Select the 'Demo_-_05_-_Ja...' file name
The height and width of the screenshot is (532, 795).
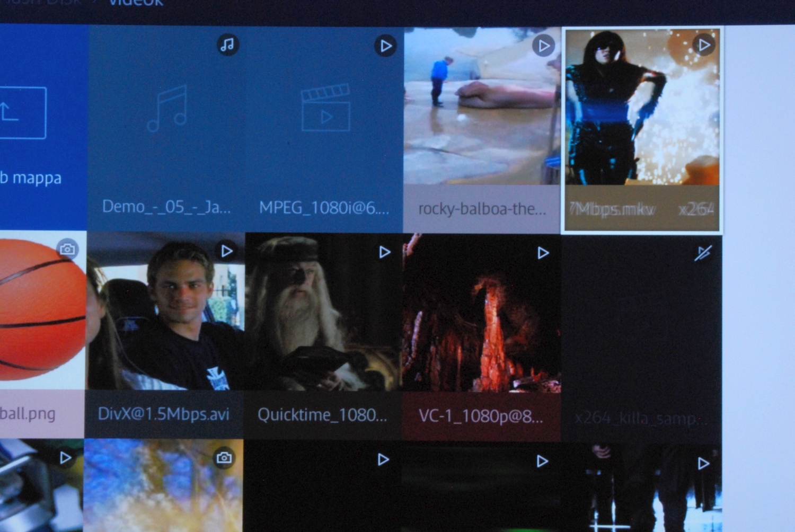coord(166,207)
